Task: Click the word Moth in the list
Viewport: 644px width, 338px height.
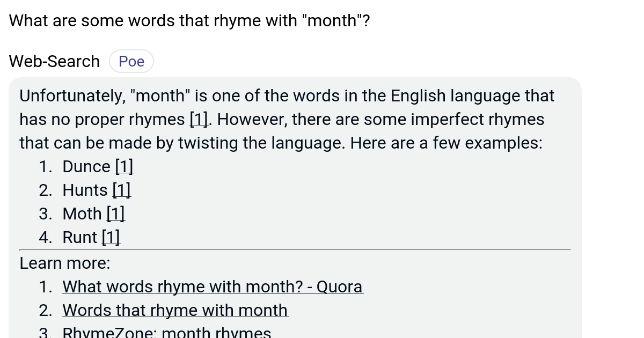Action: tap(82, 214)
